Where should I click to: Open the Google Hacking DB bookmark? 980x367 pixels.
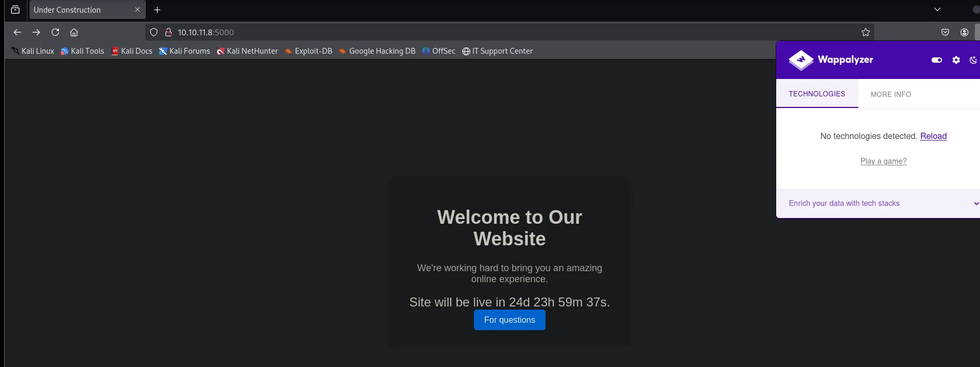(x=377, y=51)
